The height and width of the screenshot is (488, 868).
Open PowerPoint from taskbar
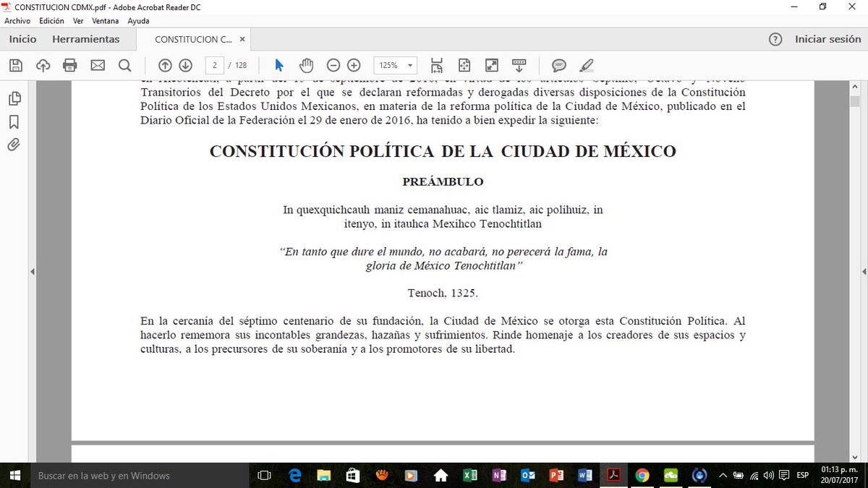coord(556,475)
